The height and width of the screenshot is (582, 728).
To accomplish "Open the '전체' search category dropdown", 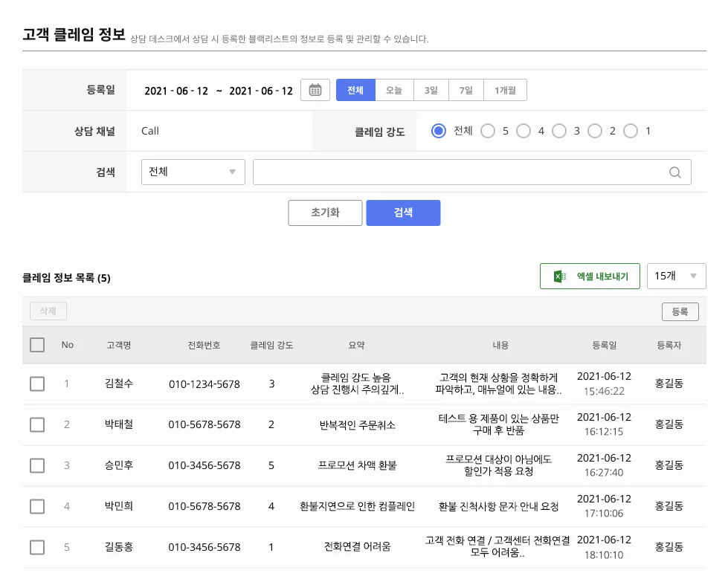I will tap(193, 172).
